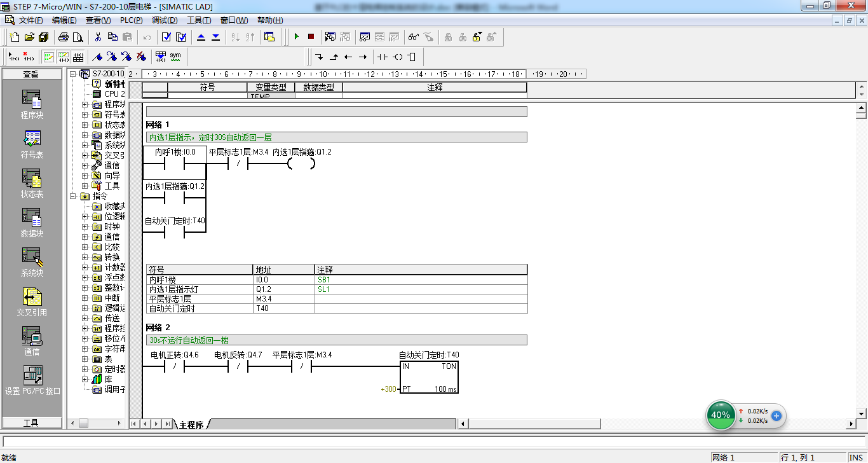This screenshot has height=463, width=868.
Task: Open the 符号表 view in the sidebar
Action: click(32, 145)
